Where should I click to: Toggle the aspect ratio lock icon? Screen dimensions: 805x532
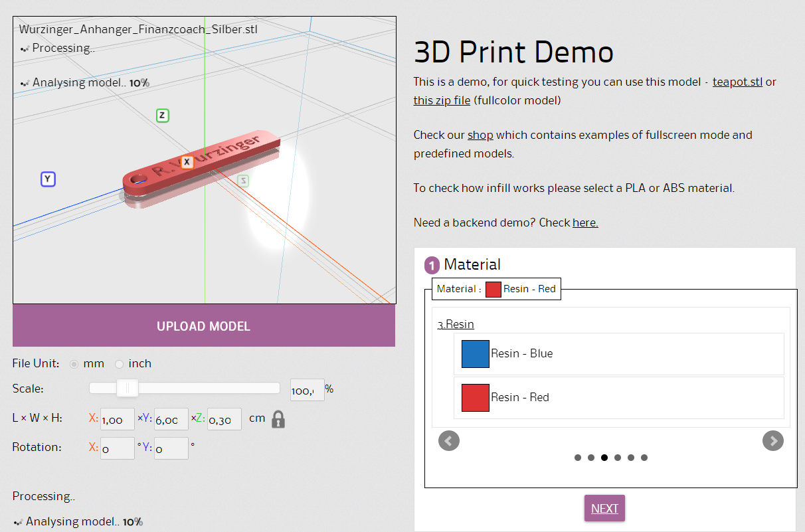pyautogui.click(x=278, y=419)
